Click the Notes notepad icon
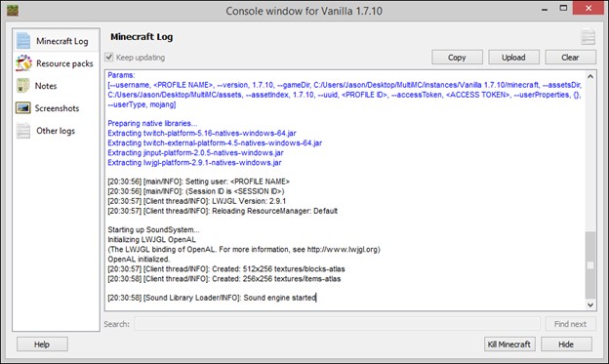Screen dimensions: 609x364 click(22, 86)
